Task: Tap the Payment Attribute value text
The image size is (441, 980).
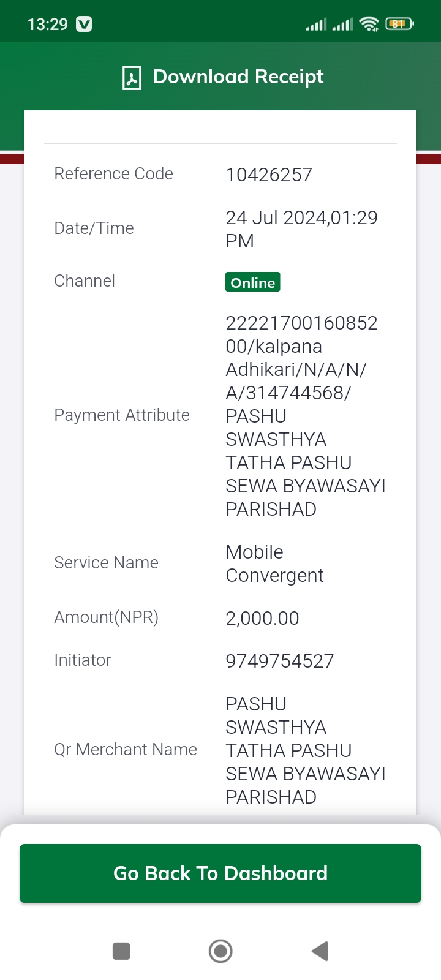Action: click(306, 416)
